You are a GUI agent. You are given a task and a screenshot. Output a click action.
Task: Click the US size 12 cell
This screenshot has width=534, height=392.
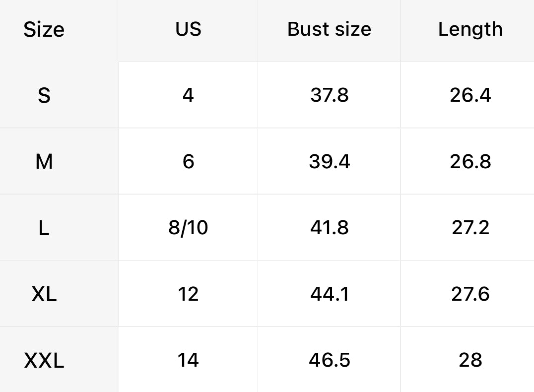(x=188, y=294)
